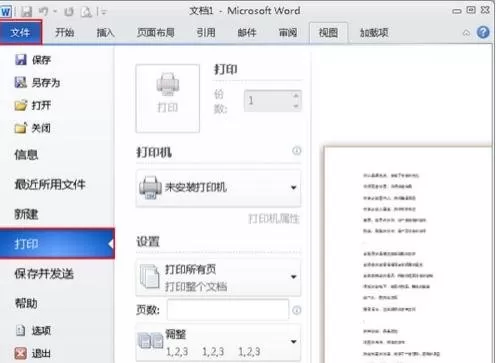Viewport: 496px width, 363px height.
Task: Click the large 打印 print button
Action: coord(168,98)
